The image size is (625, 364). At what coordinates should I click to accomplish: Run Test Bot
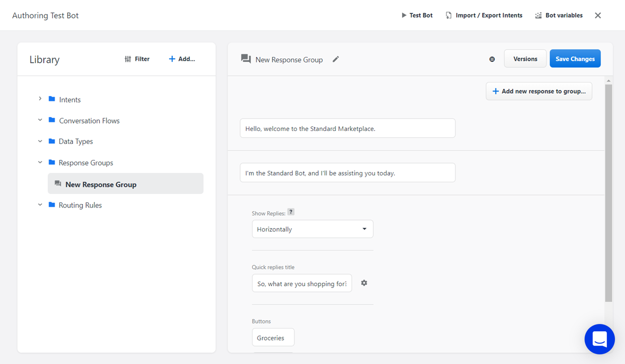tap(417, 15)
